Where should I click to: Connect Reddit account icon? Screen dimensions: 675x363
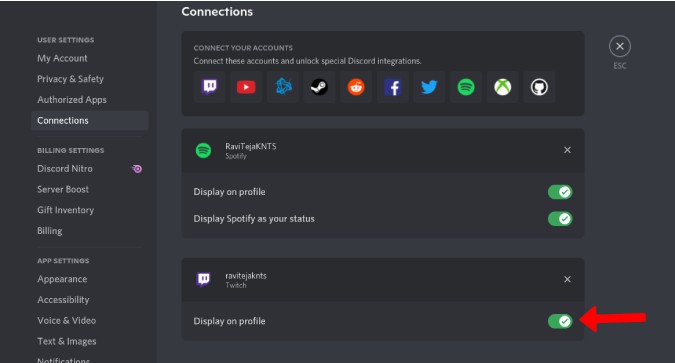pos(356,87)
